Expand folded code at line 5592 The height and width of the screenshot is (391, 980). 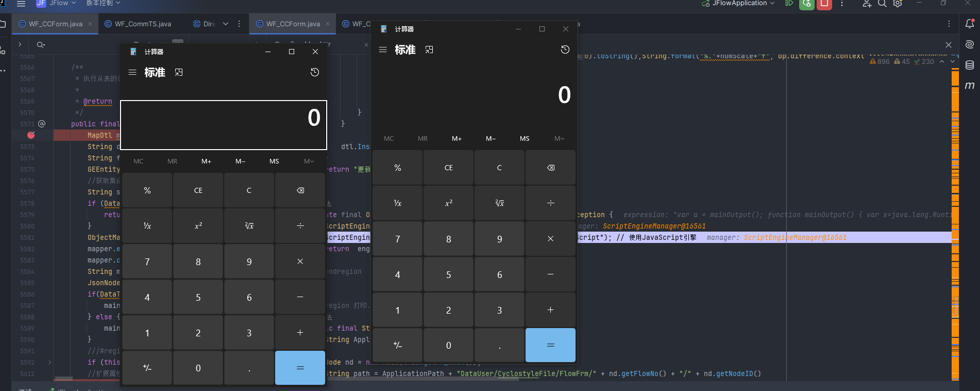(x=49, y=362)
